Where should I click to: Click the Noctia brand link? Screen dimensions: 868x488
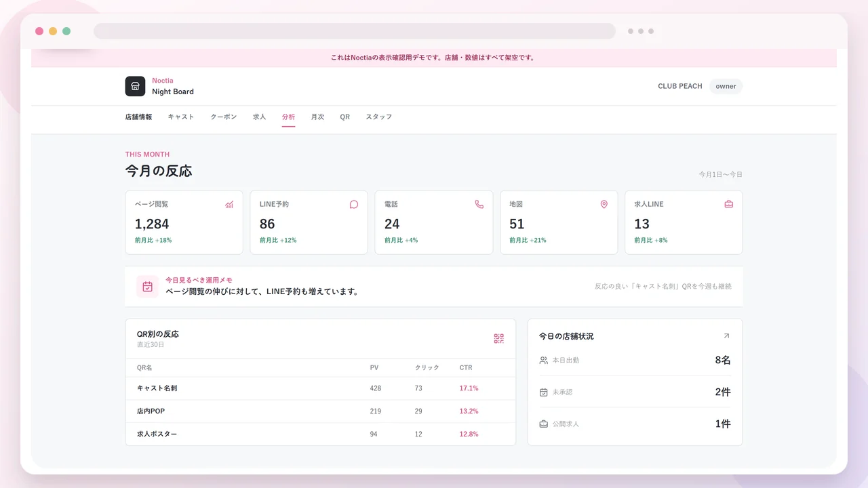tap(163, 81)
